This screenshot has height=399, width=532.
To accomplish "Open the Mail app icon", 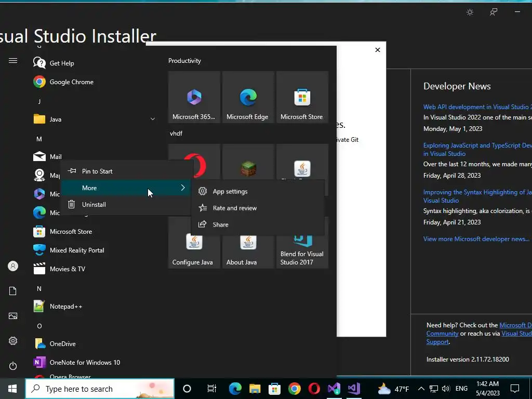I will click(39, 156).
